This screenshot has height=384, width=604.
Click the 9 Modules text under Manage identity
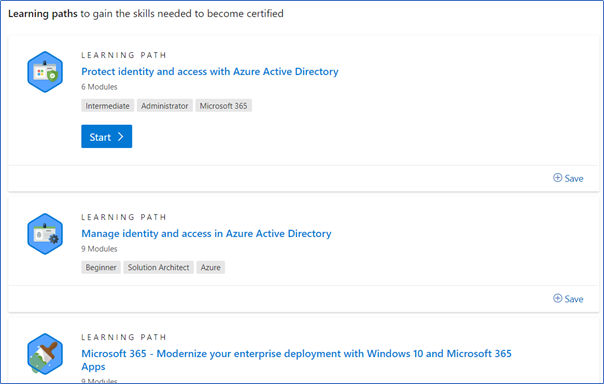pos(99,249)
